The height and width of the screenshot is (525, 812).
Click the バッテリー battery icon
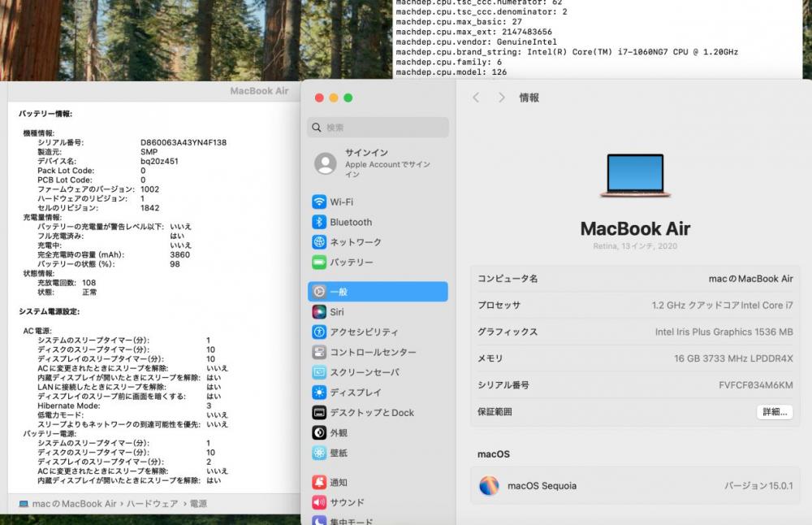click(319, 262)
